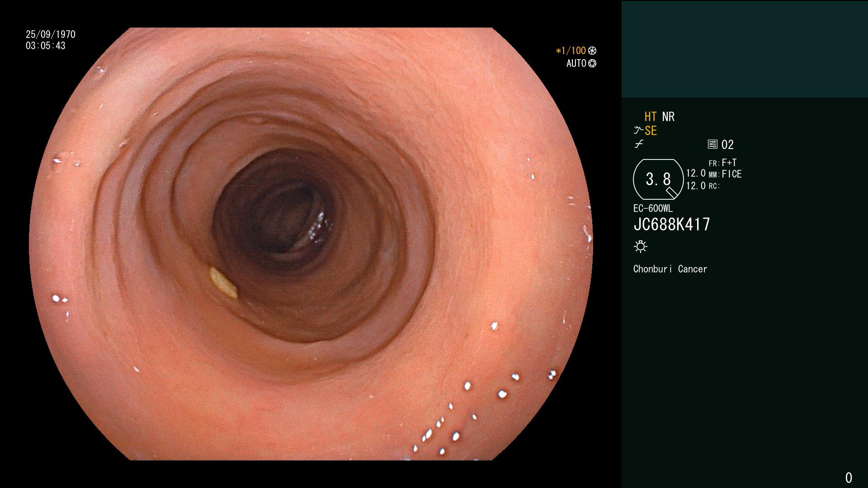The image size is (868, 488).
Task: Click the 0 counter at bottom right
Action: pos(849,478)
